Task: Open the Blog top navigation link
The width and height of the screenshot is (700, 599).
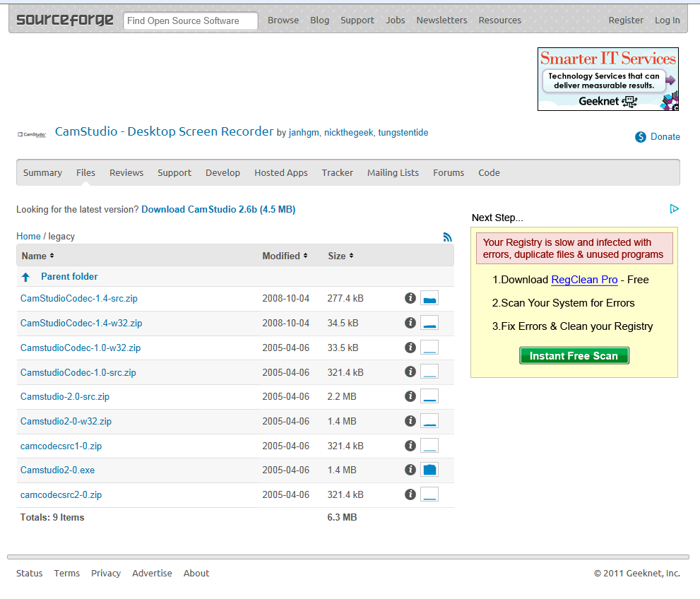Action: (x=320, y=20)
